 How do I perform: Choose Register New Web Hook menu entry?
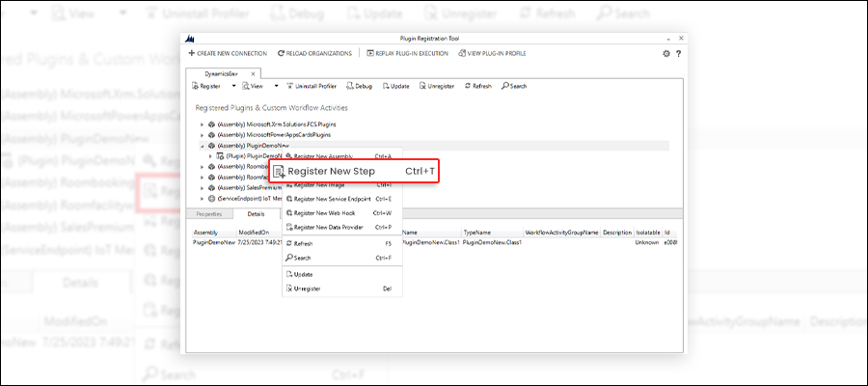click(342, 212)
